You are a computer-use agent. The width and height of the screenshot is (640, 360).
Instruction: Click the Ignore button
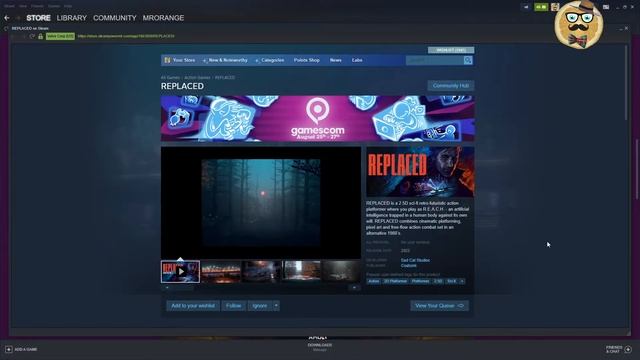260,306
